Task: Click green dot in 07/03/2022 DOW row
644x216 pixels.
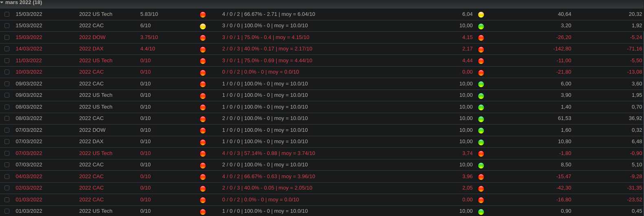Action: pyautogui.click(x=481, y=131)
